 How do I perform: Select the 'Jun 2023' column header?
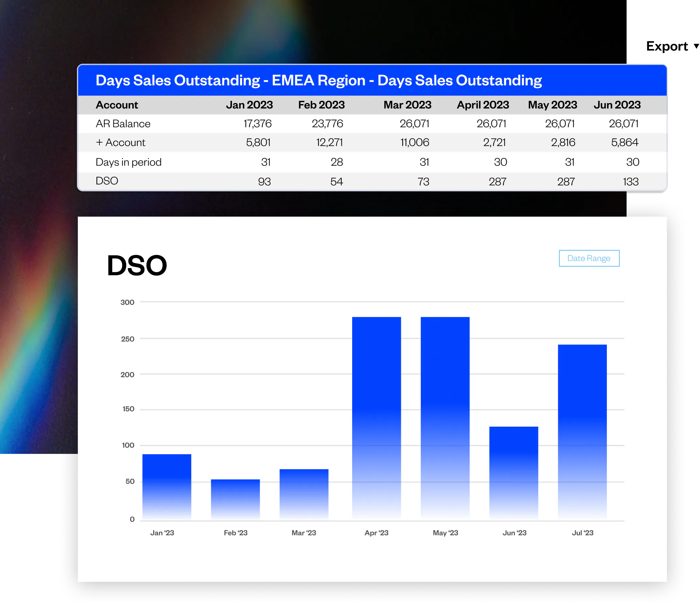617,105
